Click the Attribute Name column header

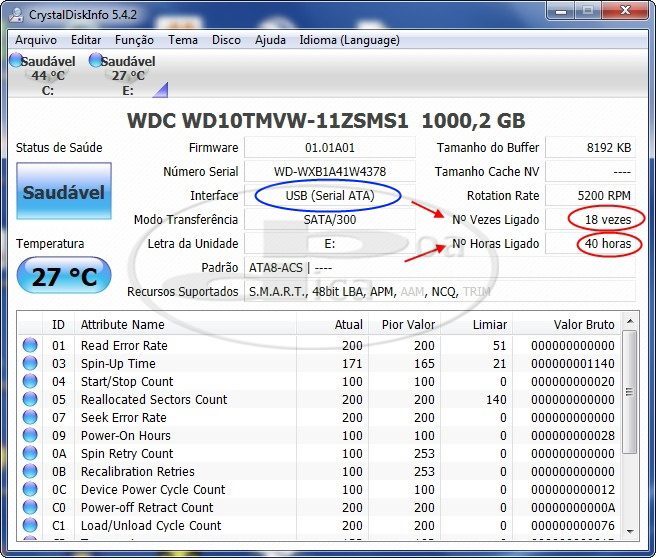(185, 325)
